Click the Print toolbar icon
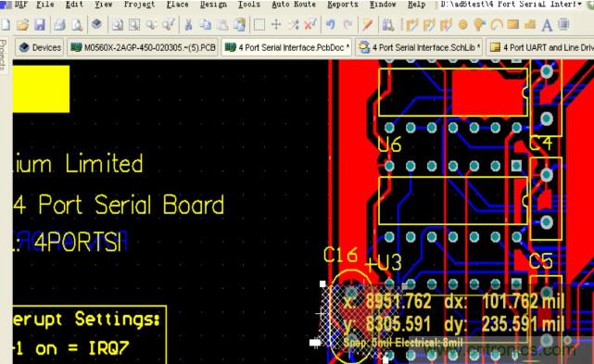594x364 pixels. [x=59, y=25]
